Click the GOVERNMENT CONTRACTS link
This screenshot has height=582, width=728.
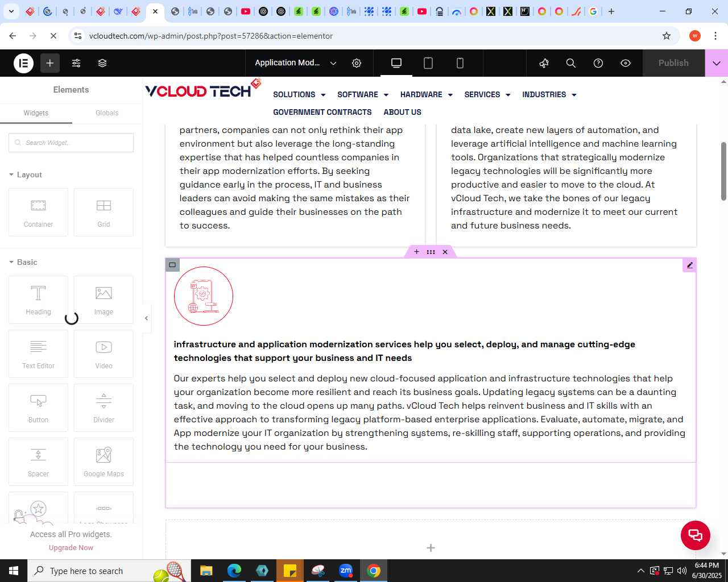click(x=322, y=113)
